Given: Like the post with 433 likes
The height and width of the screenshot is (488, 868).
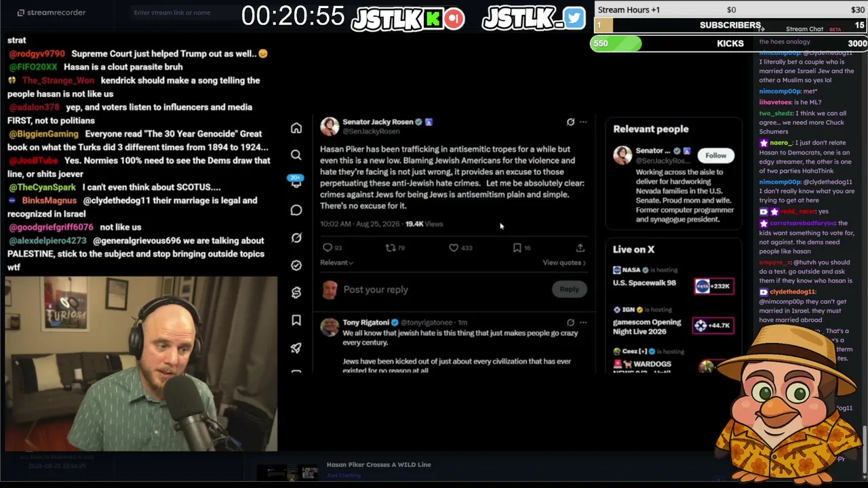Looking at the screenshot, I should 454,248.
